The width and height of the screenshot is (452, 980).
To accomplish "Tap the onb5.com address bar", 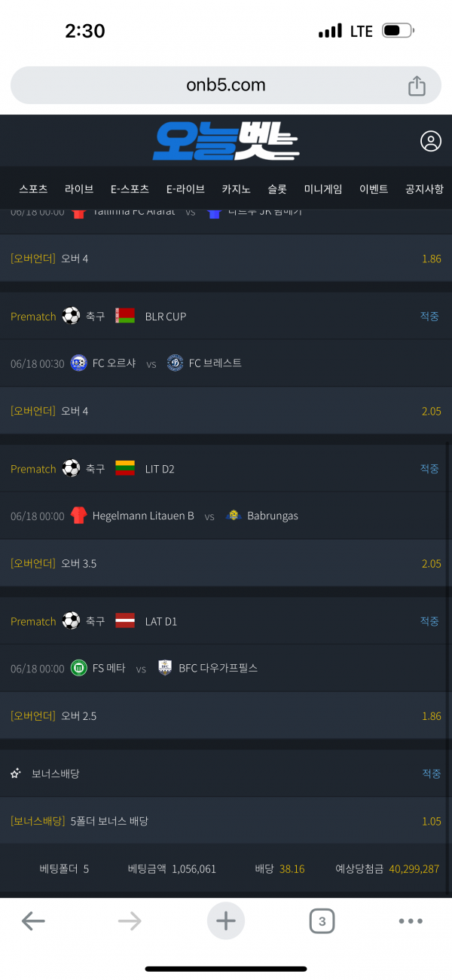I will coord(226,86).
